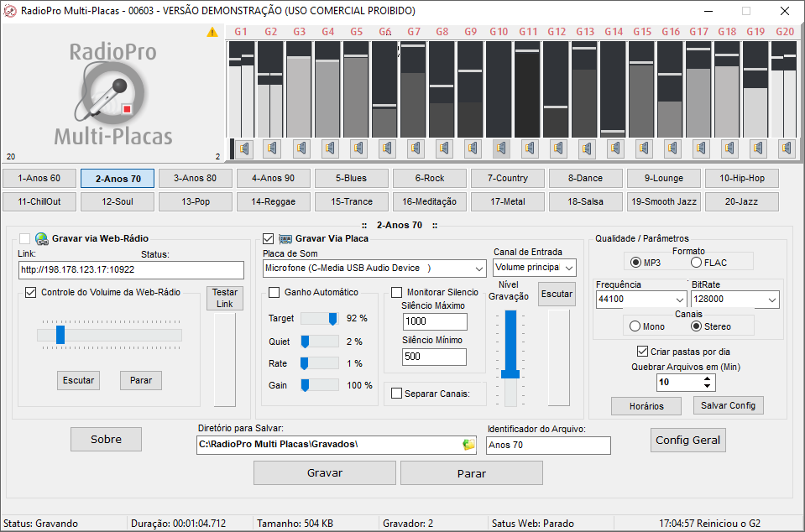
Task: Uncheck Criar pastas por dia
Action: (642, 352)
